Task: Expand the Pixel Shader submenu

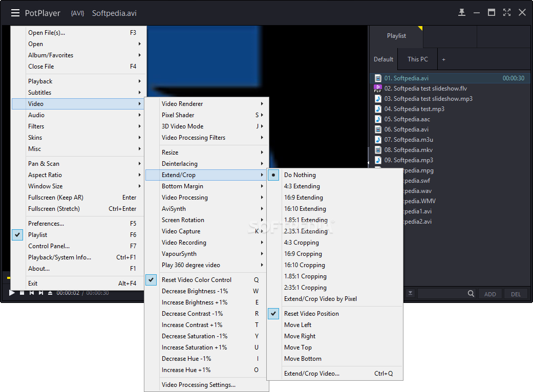Action: [207, 115]
